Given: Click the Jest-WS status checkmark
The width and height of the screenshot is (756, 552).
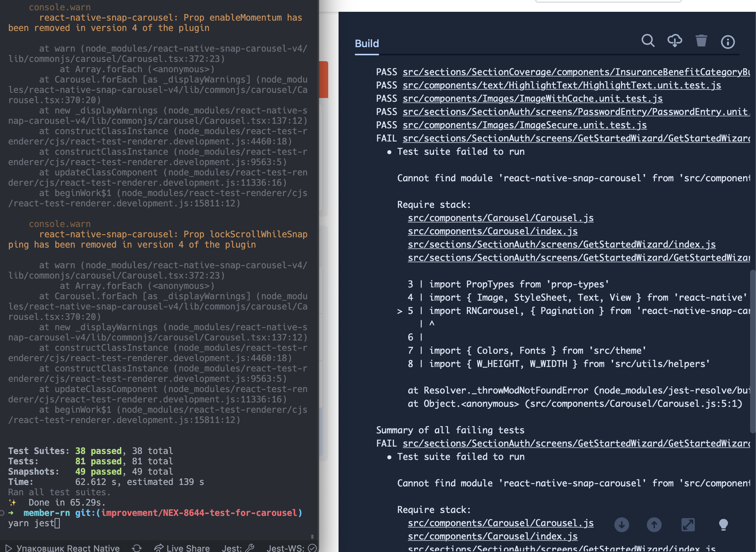Looking at the screenshot, I should [312, 548].
